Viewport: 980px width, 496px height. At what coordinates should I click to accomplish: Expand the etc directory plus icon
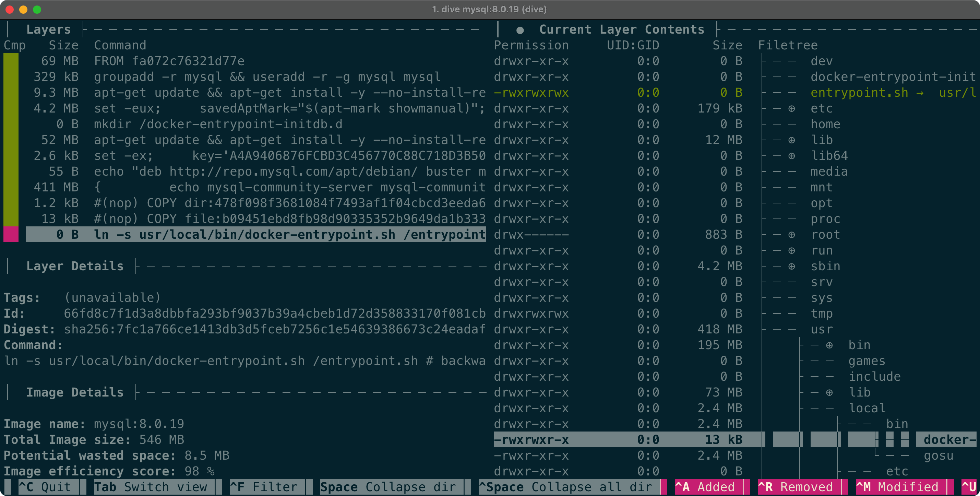pos(791,108)
